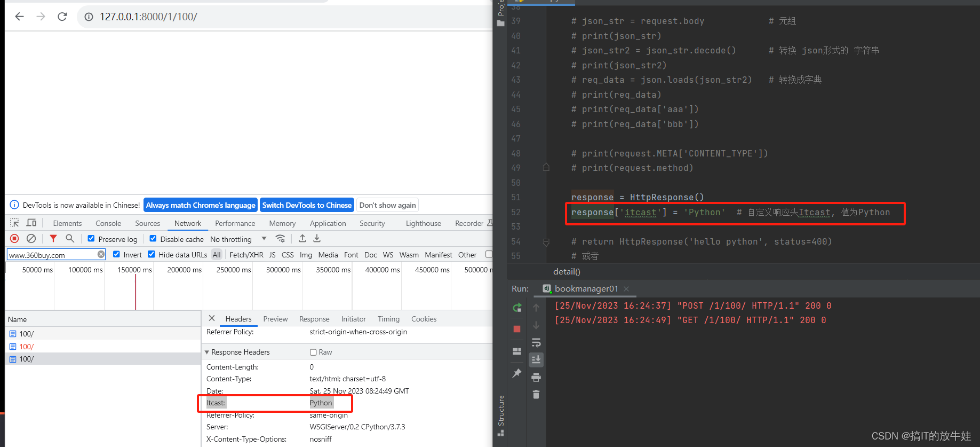The width and height of the screenshot is (980, 447).
Task: Toggle the device toolbar icon
Action: coord(31,223)
